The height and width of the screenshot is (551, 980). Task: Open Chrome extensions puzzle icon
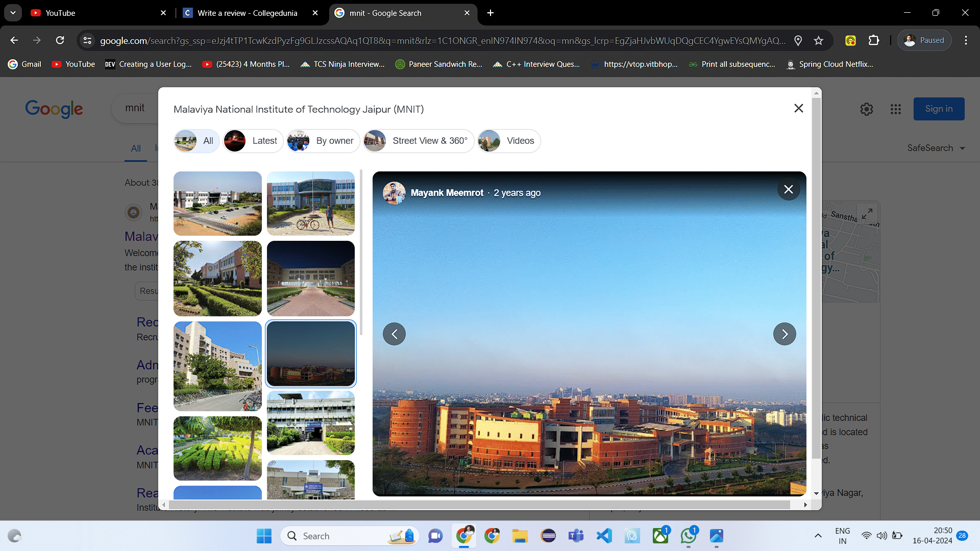[874, 40]
